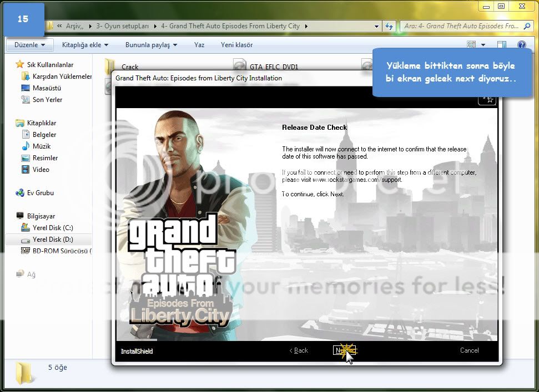Maximize the Explorer window
This screenshot has width=539, height=392.
[501, 7]
